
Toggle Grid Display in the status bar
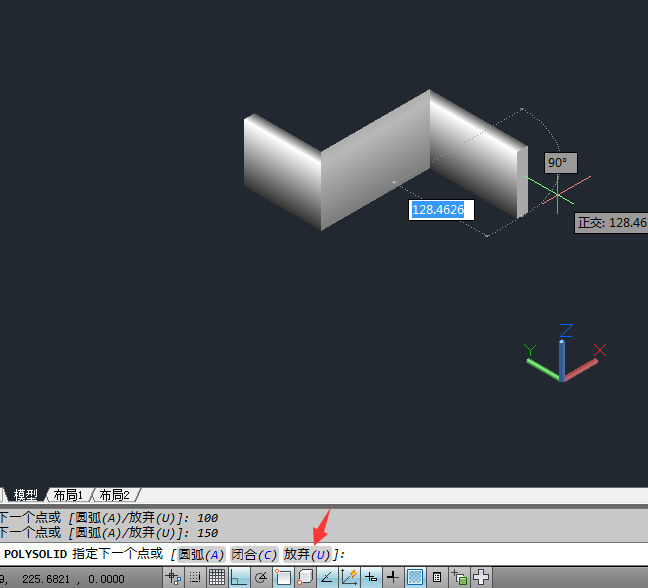pos(217,577)
